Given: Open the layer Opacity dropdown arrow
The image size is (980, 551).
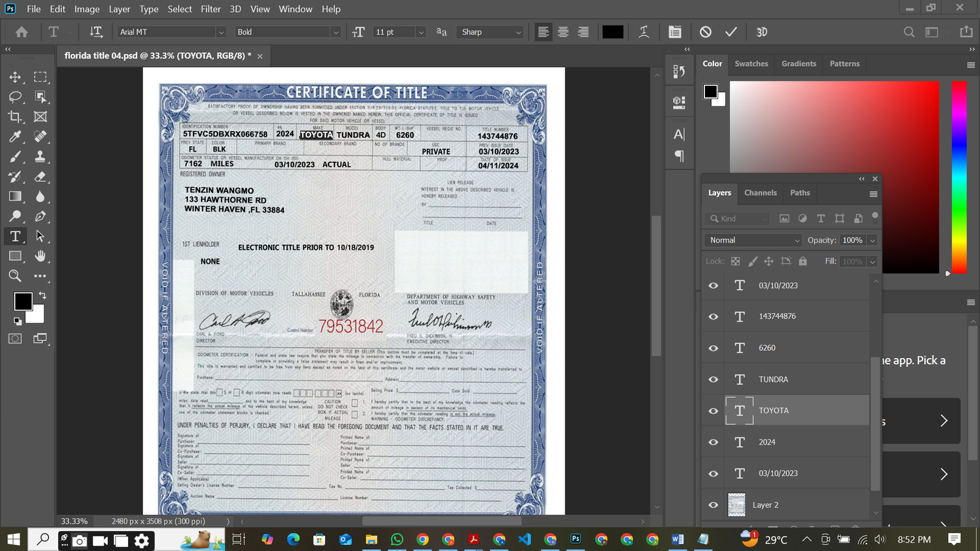Looking at the screenshot, I should pos(873,241).
